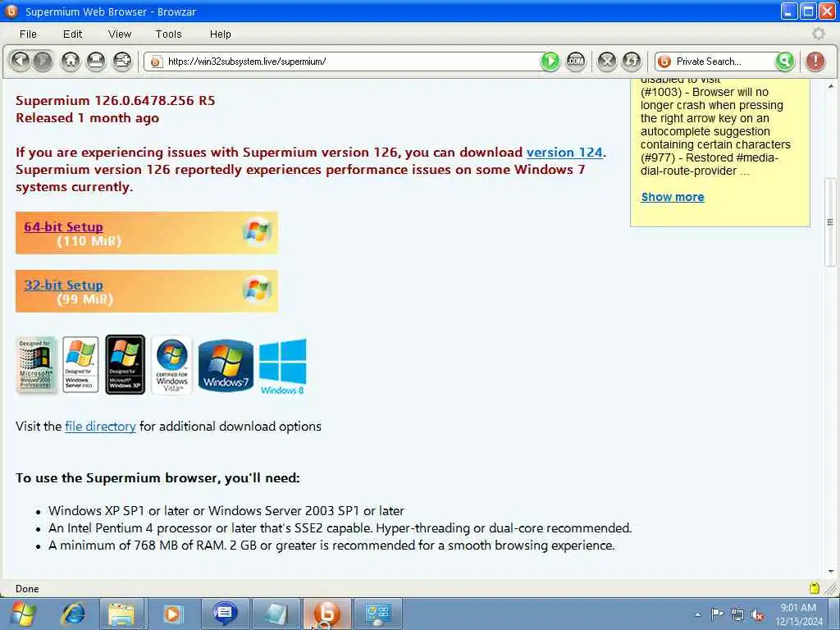Click the network tray icon
Screen dimensions: 840x630
point(737,614)
